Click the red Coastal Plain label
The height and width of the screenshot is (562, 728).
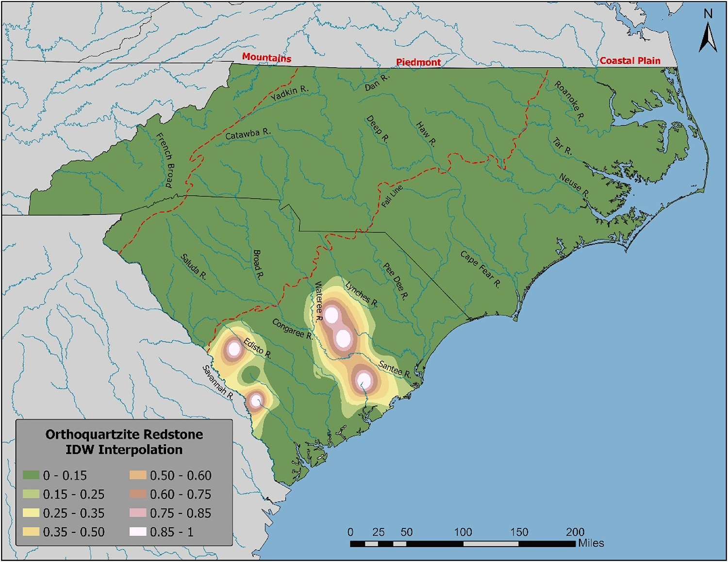point(630,61)
